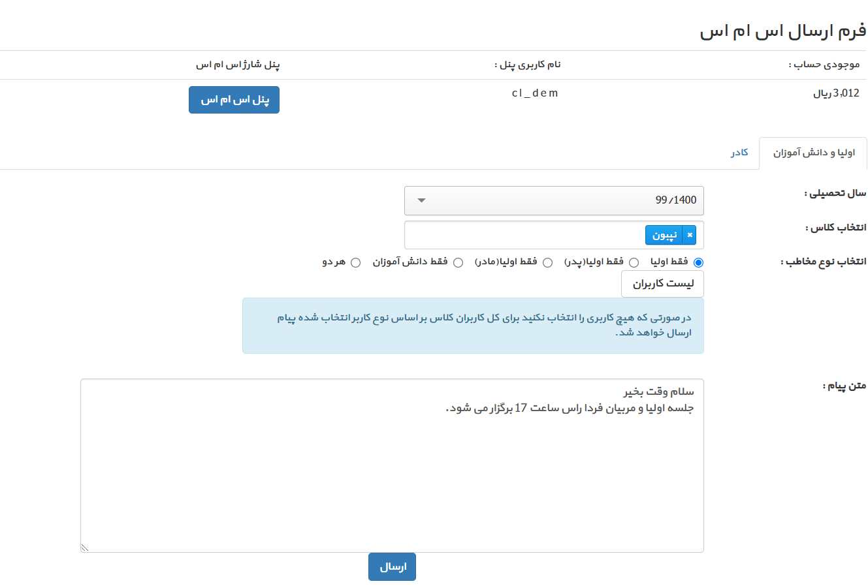Open the اولیا و دانش آموزان tab

813,153
